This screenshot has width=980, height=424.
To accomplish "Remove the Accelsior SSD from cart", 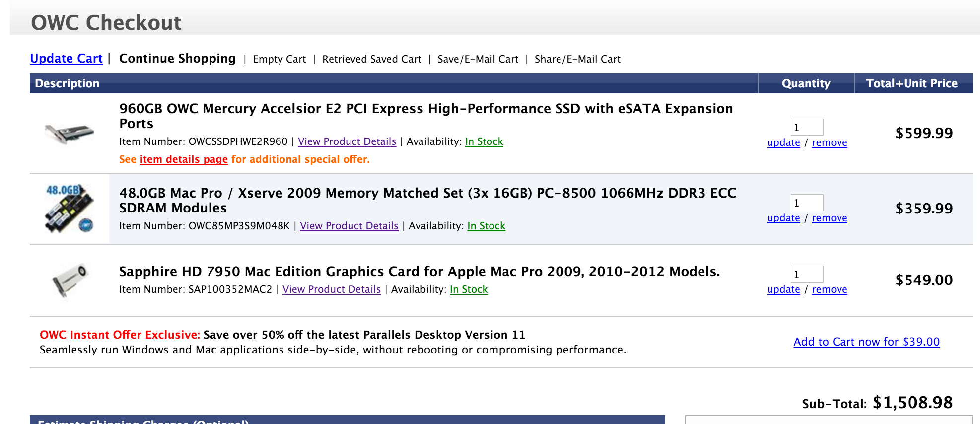I will point(829,143).
